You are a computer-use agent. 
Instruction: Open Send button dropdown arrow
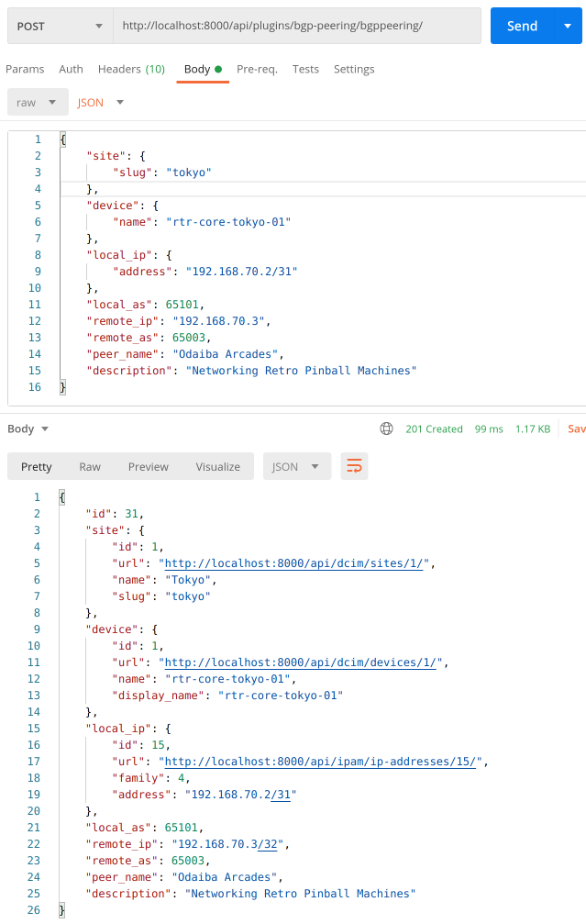click(568, 26)
